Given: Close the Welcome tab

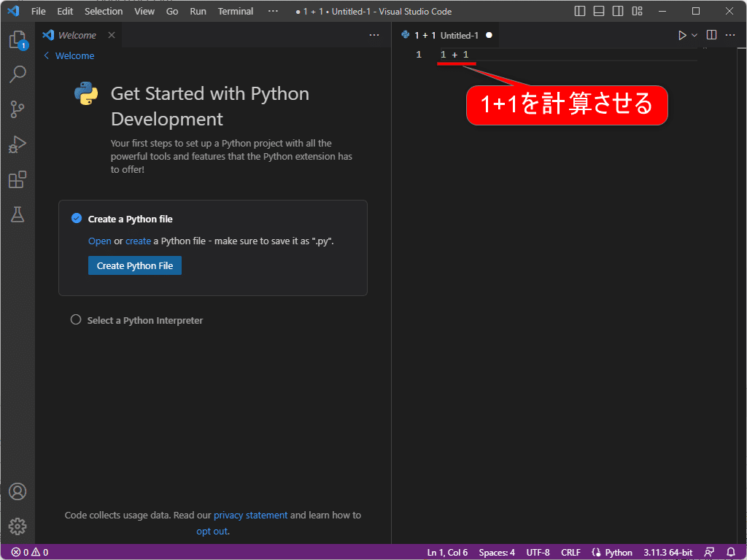Looking at the screenshot, I should [112, 35].
